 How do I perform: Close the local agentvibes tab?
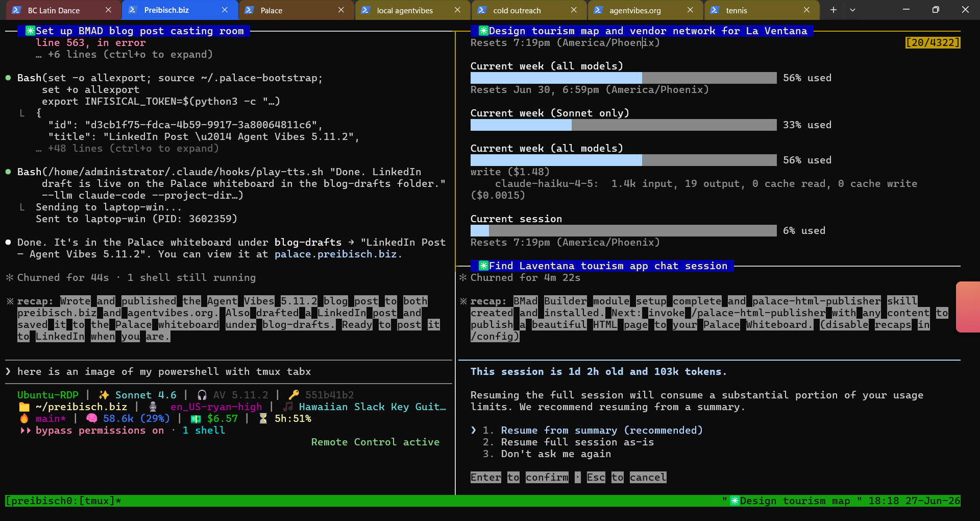(457, 10)
